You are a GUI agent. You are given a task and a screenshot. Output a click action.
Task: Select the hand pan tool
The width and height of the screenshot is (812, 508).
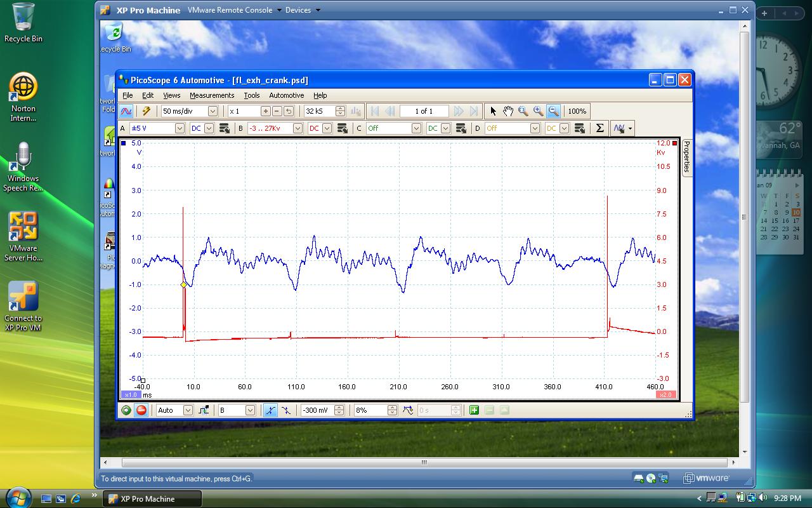click(508, 111)
